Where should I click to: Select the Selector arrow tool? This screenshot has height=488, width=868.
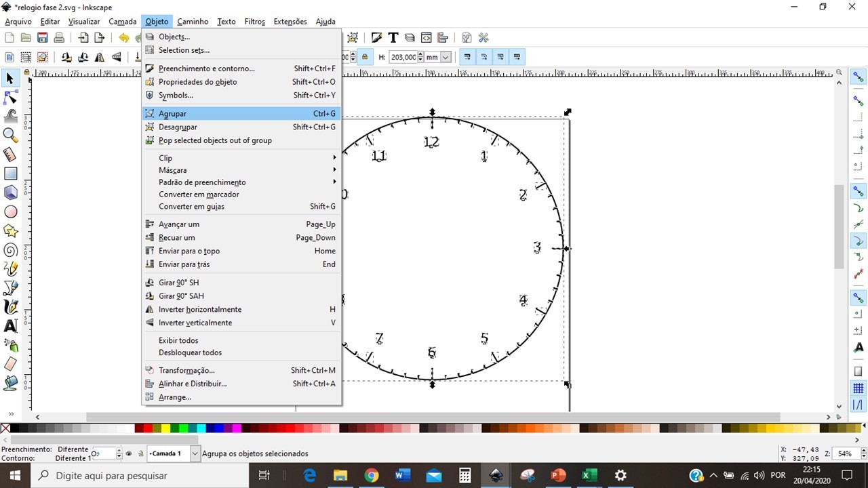click(10, 79)
